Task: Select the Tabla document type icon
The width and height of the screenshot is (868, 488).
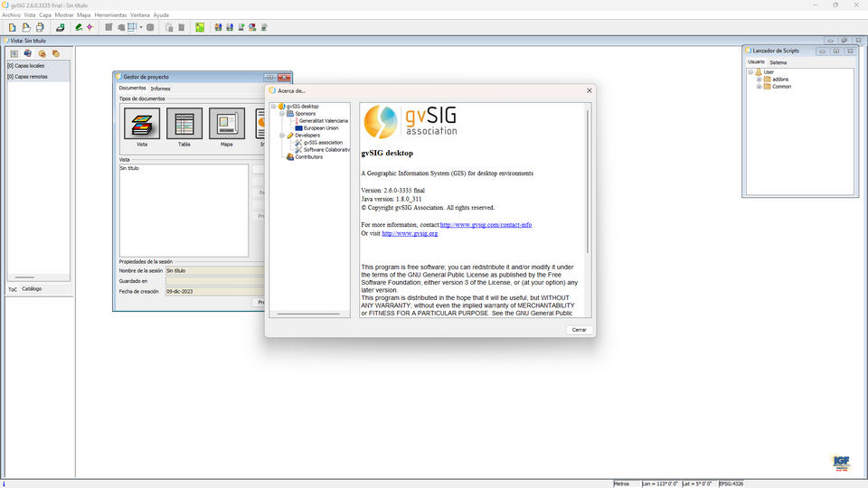Action: click(184, 124)
